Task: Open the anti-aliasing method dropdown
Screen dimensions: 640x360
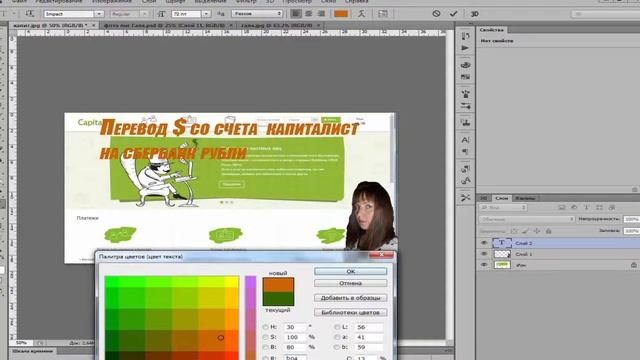Action: pos(258,14)
